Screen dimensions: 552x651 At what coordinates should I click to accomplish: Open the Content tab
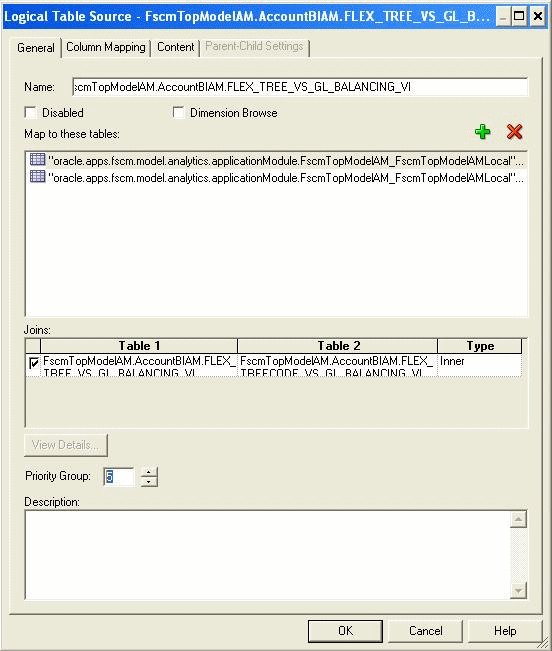pos(176,47)
